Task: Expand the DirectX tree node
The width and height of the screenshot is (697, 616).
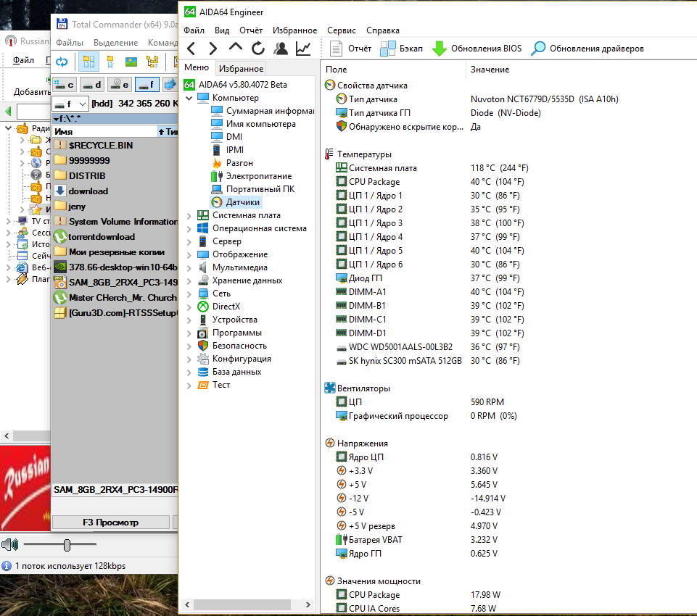Action: [x=189, y=307]
